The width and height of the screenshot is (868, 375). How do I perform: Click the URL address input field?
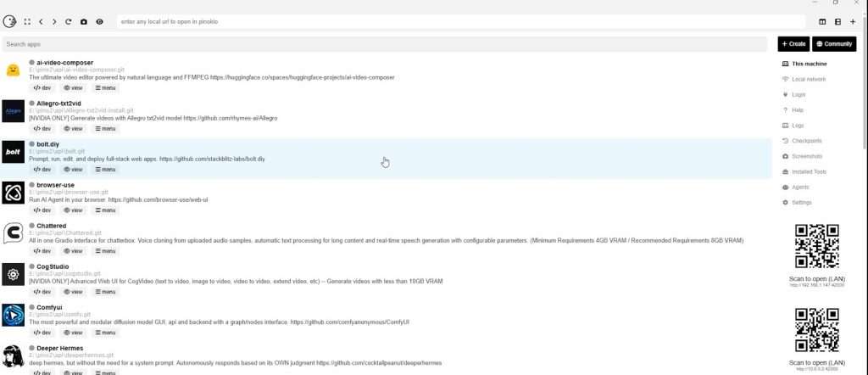[x=460, y=21]
